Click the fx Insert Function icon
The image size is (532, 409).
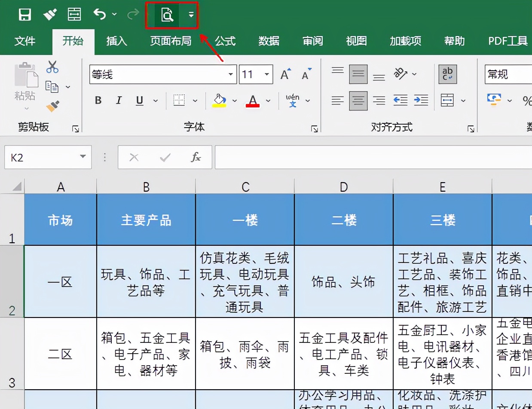tap(196, 157)
